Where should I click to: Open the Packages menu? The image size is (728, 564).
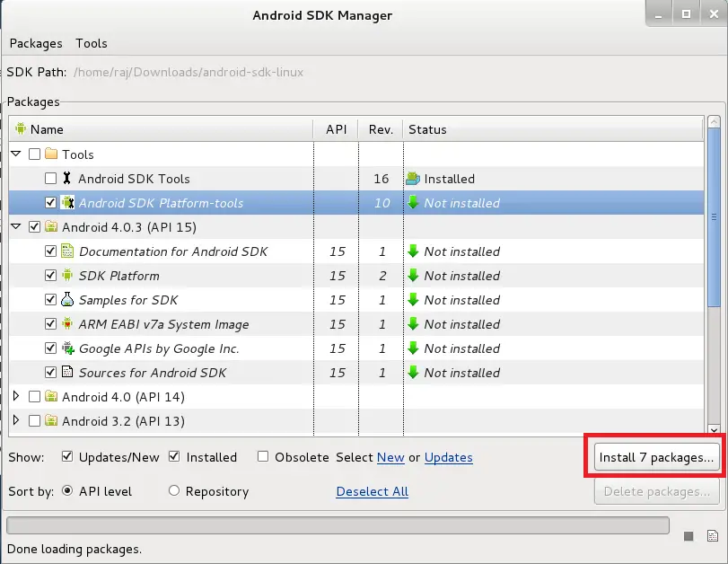36,43
